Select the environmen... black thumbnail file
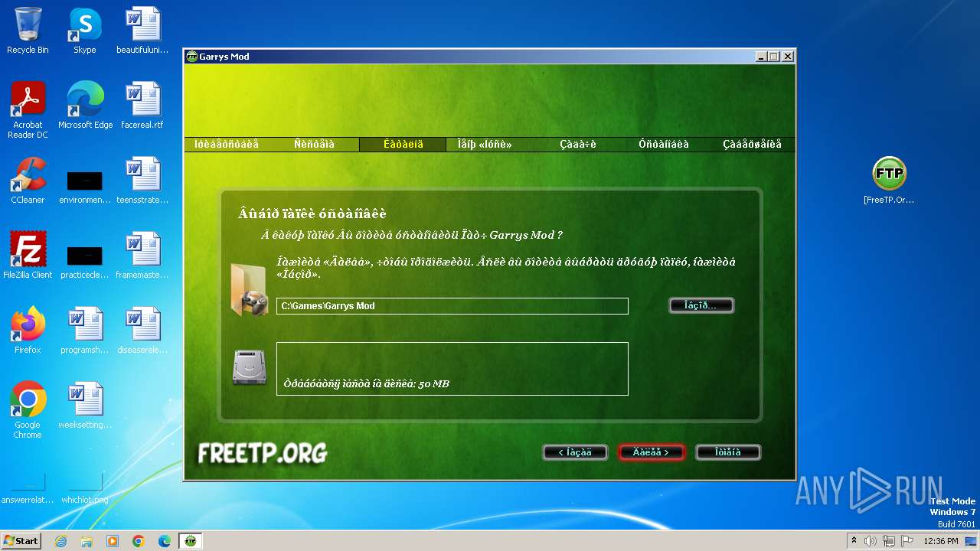The width and height of the screenshot is (980, 551). click(84, 186)
